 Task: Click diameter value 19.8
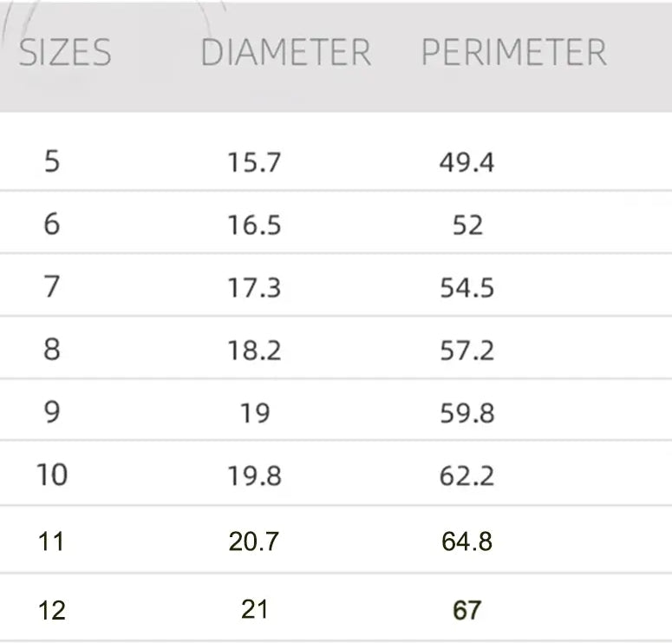[x=254, y=476]
